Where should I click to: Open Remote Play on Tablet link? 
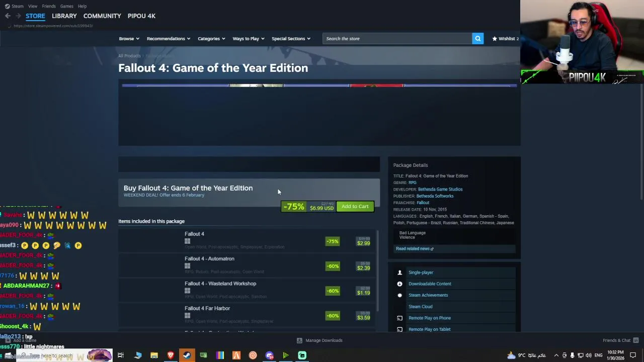(429, 329)
